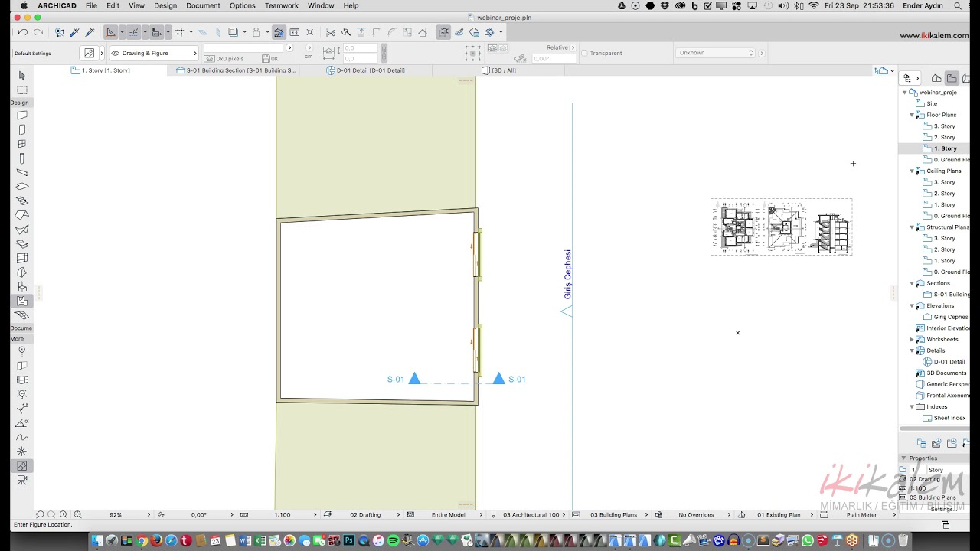Collapse the Floor Plans tree group

(x=912, y=115)
